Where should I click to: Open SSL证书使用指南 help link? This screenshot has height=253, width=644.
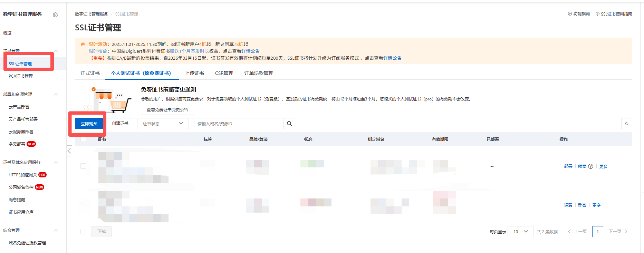(614, 14)
